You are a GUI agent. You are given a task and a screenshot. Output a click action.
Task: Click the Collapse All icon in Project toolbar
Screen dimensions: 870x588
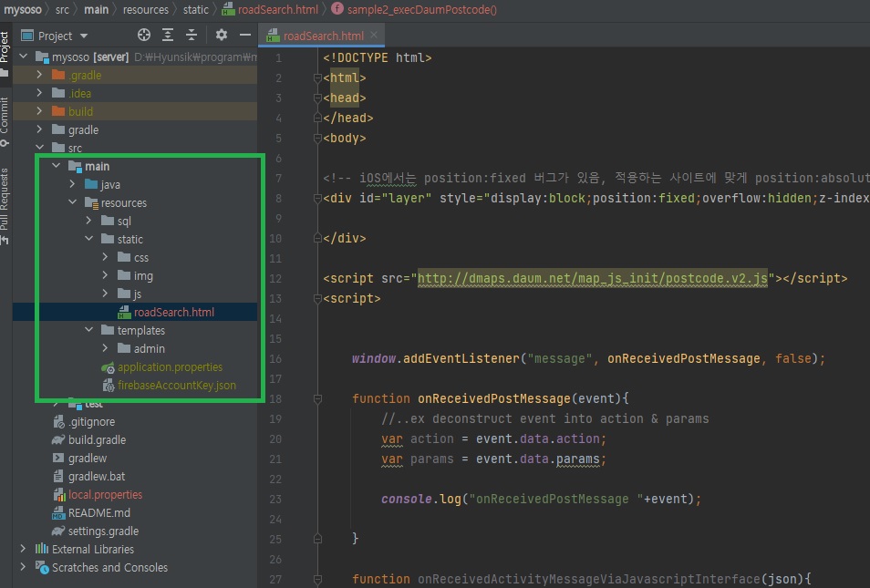(x=192, y=35)
